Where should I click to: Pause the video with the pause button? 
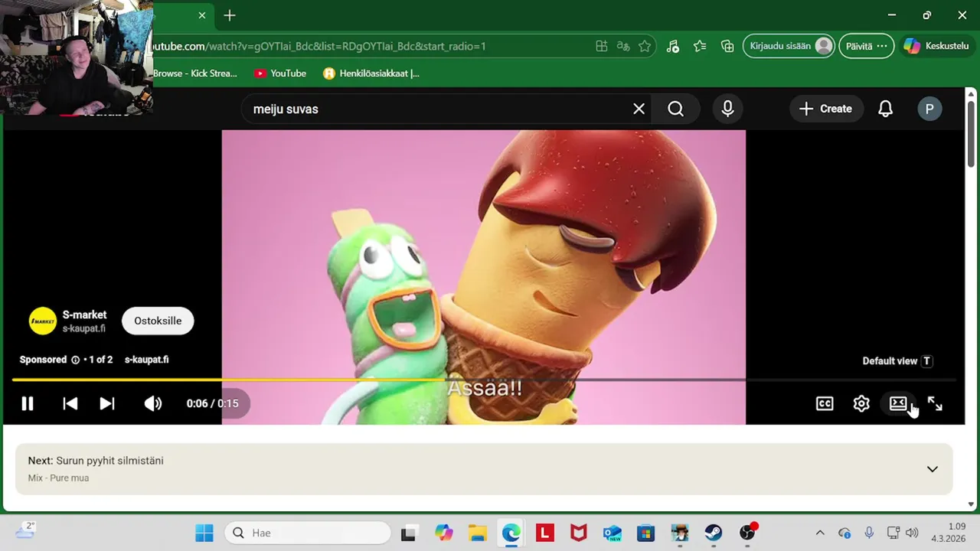[x=28, y=403]
